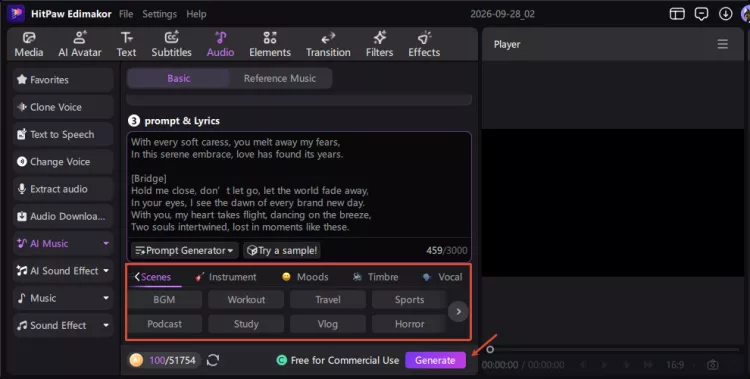Open Extract audio in the sidebar
750x379 pixels.
pos(63,189)
